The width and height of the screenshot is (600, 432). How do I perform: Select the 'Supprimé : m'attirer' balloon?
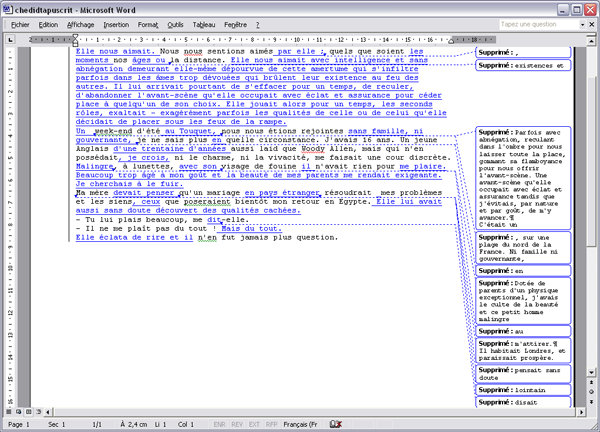tap(523, 350)
